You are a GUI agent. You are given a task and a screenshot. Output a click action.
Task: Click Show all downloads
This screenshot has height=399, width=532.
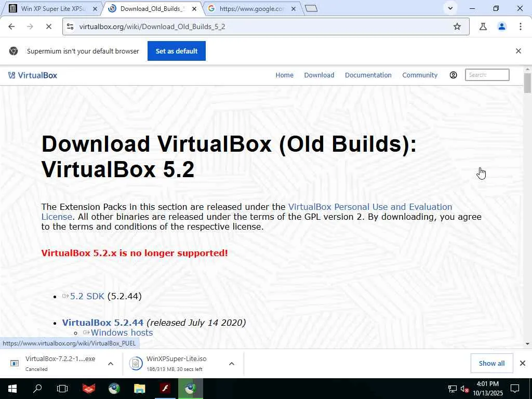[x=491, y=363]
